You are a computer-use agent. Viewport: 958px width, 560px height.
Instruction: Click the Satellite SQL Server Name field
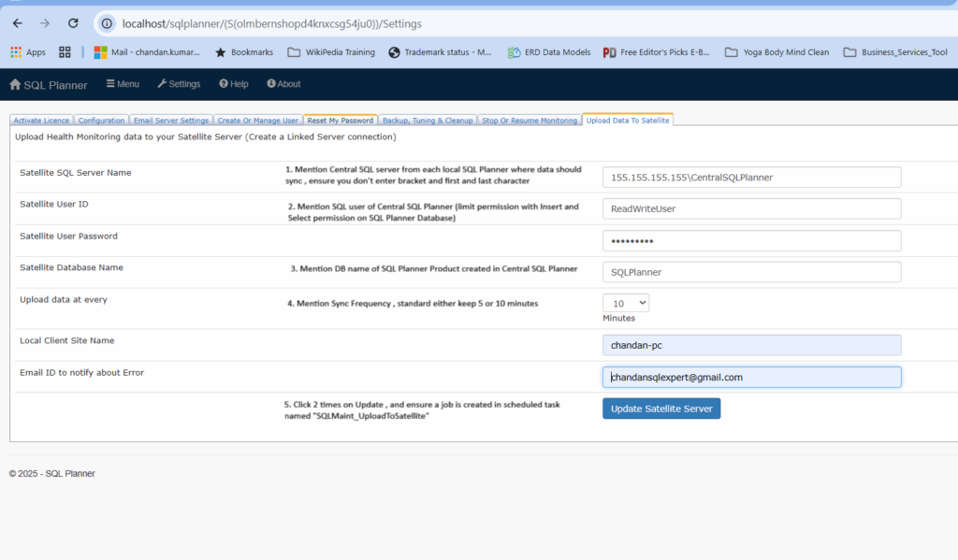(751, 177)
